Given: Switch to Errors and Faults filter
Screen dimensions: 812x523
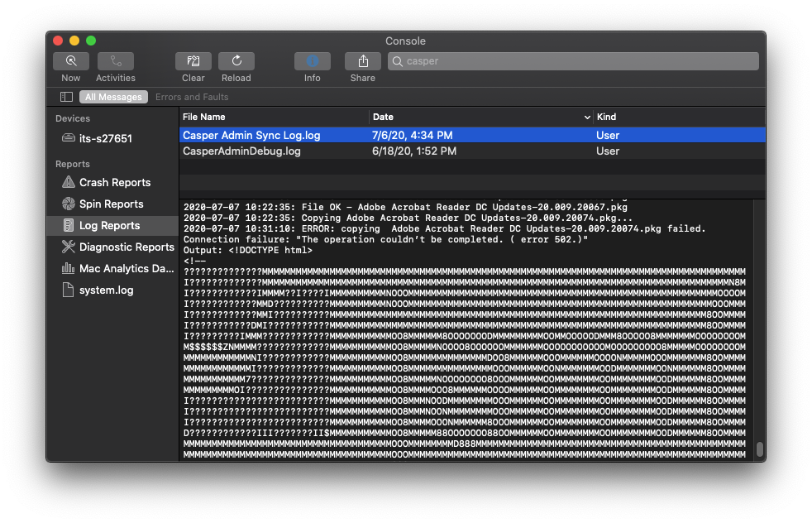Looking at the screenshot, I should 192,97.
